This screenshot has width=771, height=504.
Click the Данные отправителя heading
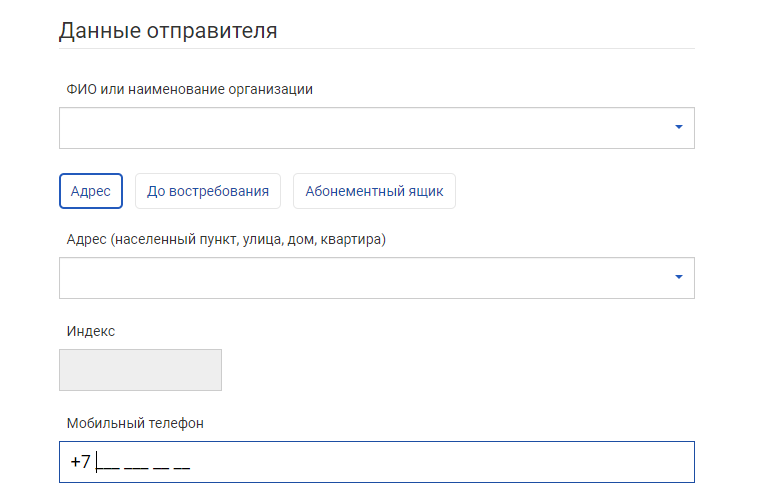168,30
